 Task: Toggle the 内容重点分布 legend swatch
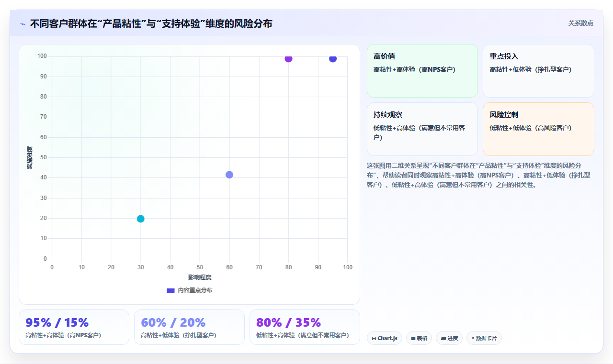[x=170, y=290]
